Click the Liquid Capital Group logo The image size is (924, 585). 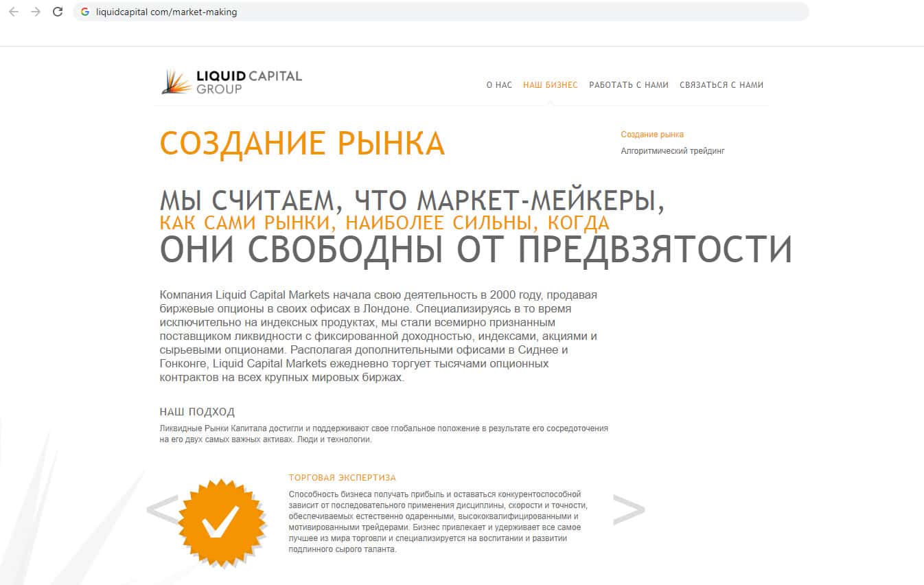pos(231,82)
